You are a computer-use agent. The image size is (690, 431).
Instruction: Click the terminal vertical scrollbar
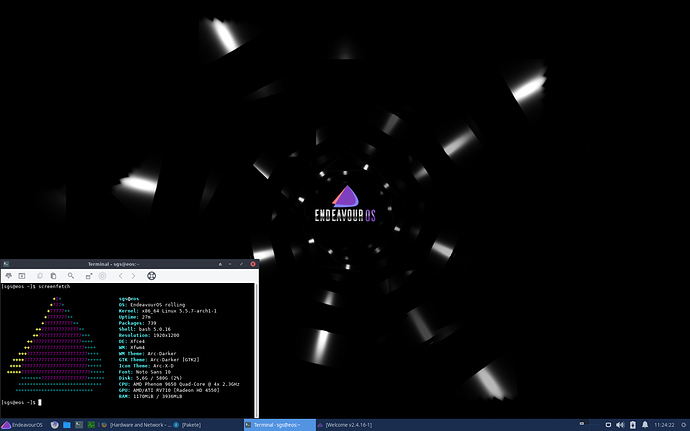pos(256,350)
